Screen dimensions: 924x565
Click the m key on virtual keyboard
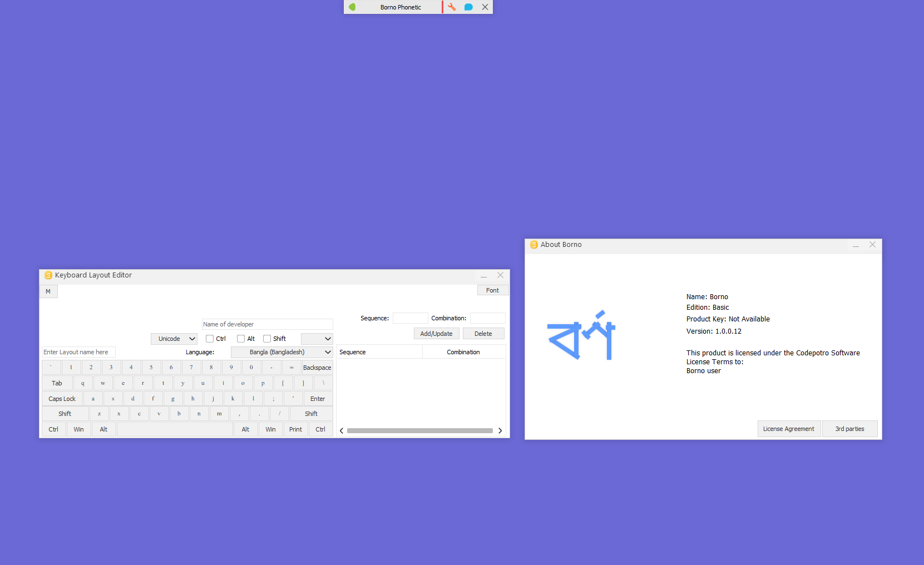pos(219,414)
